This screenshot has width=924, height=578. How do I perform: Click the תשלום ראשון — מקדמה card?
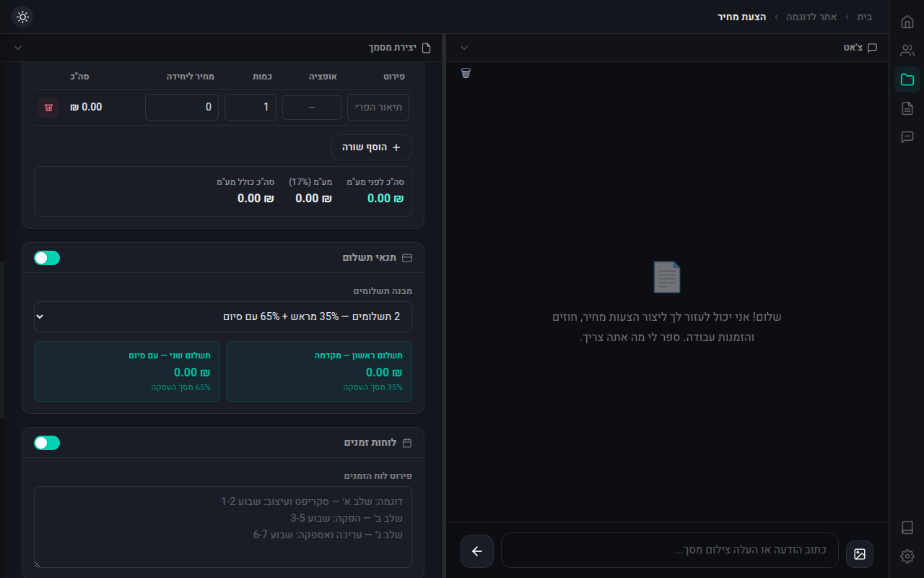tap(319, 371)
